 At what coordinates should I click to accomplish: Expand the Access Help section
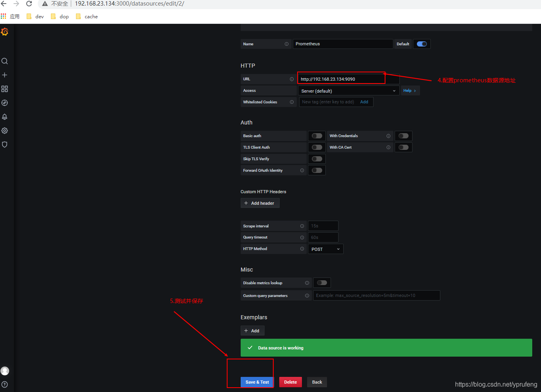410,91
